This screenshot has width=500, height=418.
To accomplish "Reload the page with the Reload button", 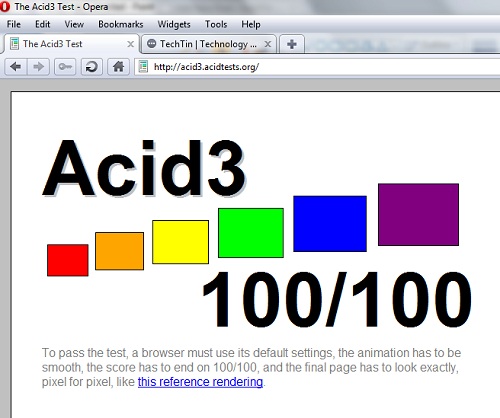I will (92, 67).
